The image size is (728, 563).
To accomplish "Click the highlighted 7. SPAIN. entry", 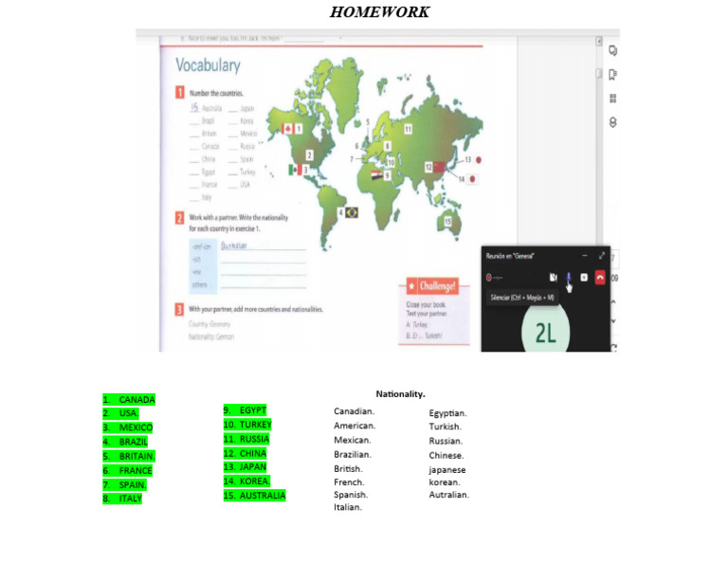I will coord(125,485).
